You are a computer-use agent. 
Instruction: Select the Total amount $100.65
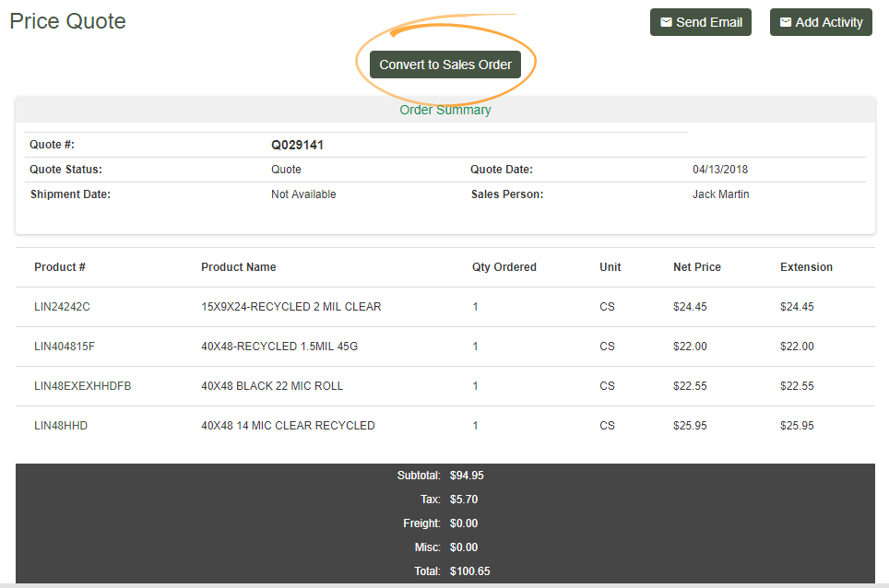tap(470, 570)
